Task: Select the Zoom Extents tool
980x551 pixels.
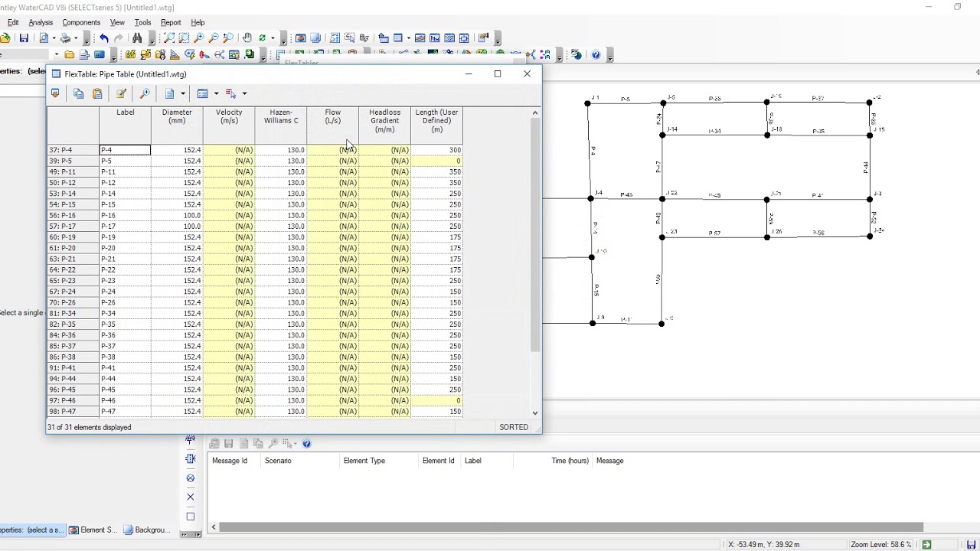Action: point(169,38)
